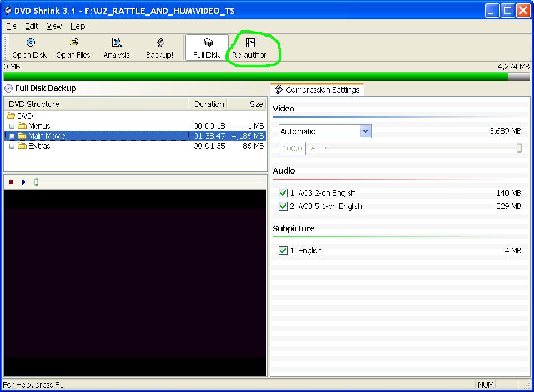Play the video preview
The height and width of the screenshot is (392, 534).
point(23,182)
